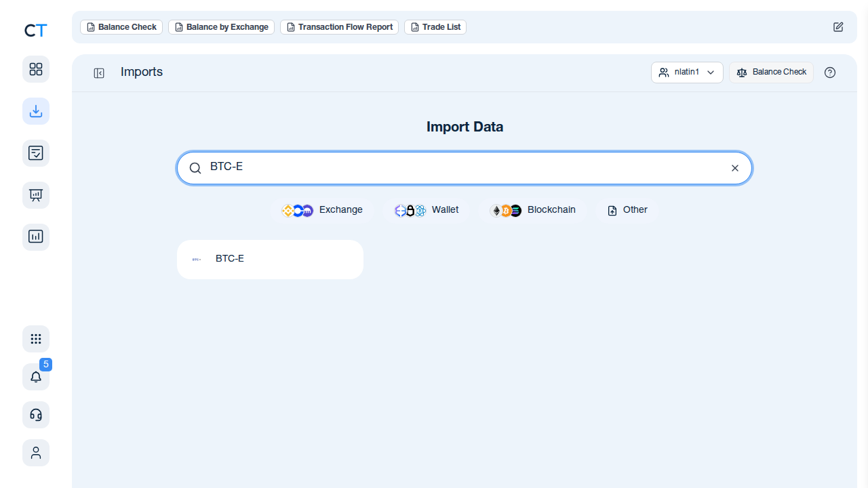868x488 pixels.
Task: Select the BTC-E search result card
Action: [x=270, y=259]
